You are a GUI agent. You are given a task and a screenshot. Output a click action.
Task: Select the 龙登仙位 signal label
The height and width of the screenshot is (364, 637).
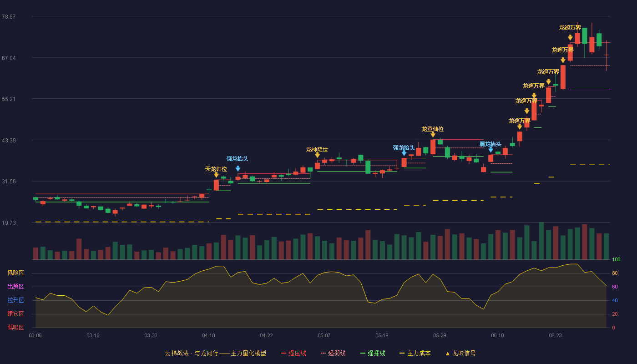tap(433, 129)
